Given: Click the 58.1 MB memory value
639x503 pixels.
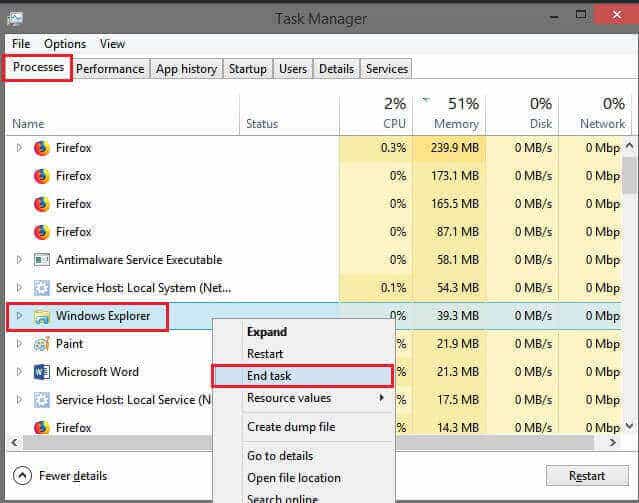Looking at the screenshot, I should point(458,260).
